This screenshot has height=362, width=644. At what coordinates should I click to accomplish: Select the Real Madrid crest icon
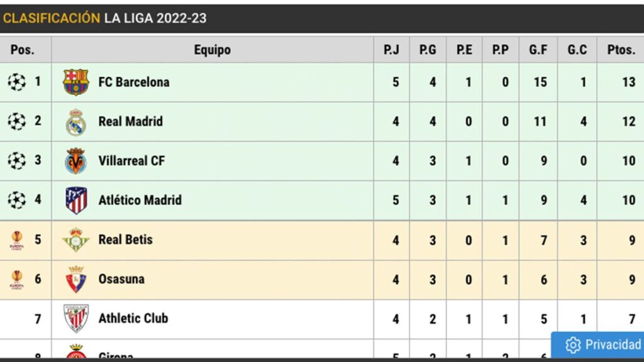coord(77,121)
